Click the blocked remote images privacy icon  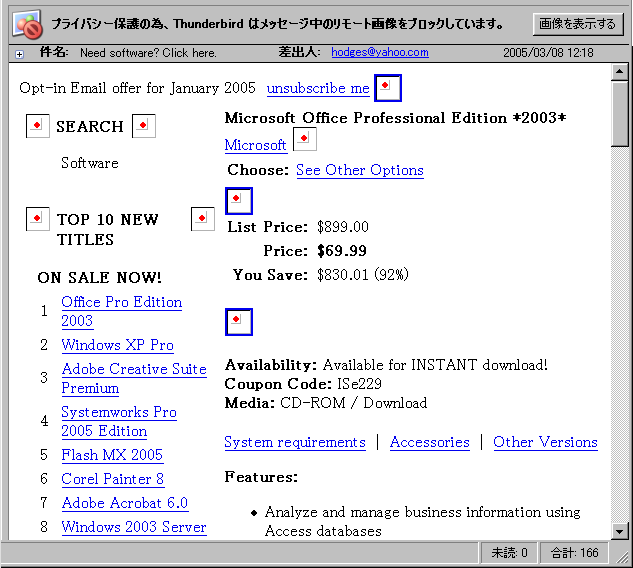point(28,24)
